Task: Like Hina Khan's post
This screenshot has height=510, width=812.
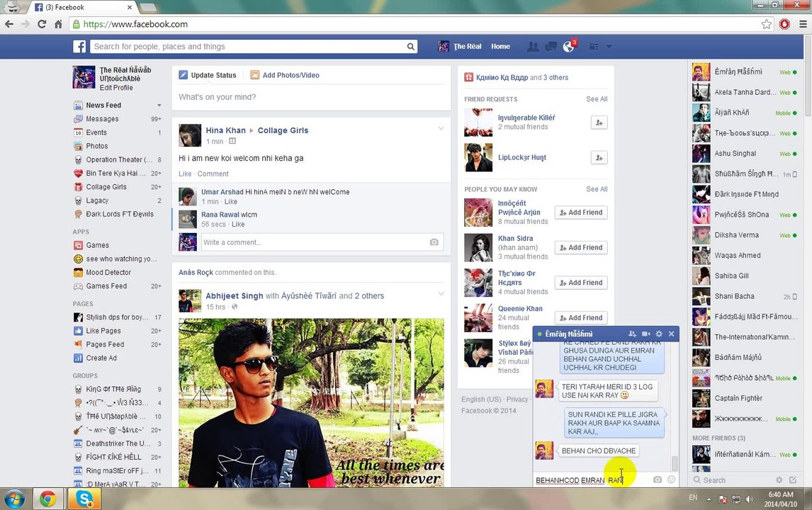Action: tap(185, 174)
